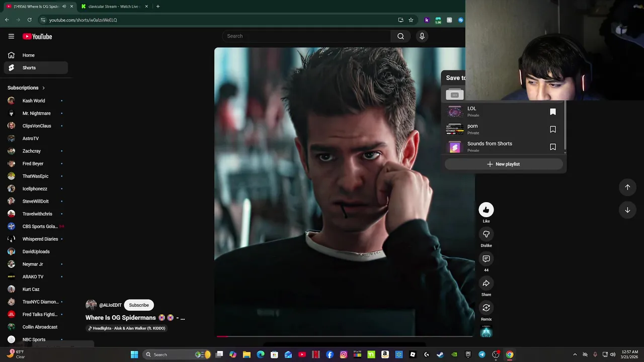
Task: Open the SteveWillDoIt subscription
Action: pyautogui.click(x=35, y=201)
